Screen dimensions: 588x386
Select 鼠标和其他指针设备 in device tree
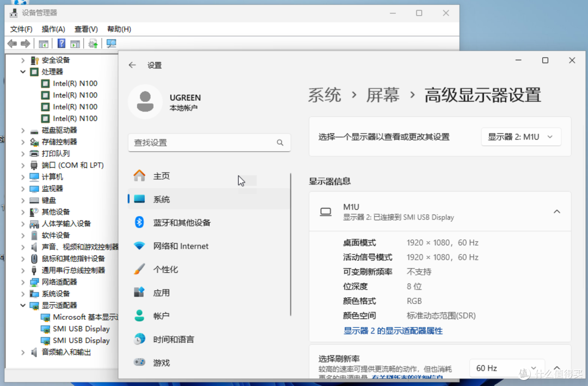click(x=73, y=259)
